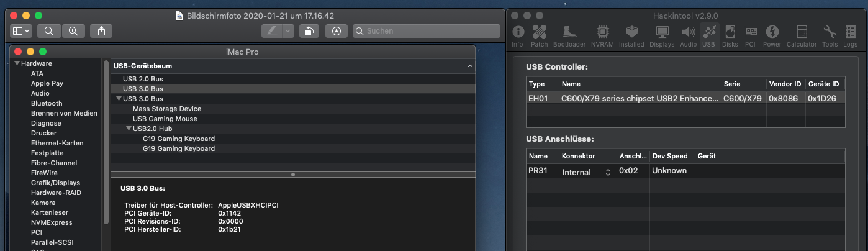Open the Audio section icon
The image size is (868, 251).
(688, 35)
